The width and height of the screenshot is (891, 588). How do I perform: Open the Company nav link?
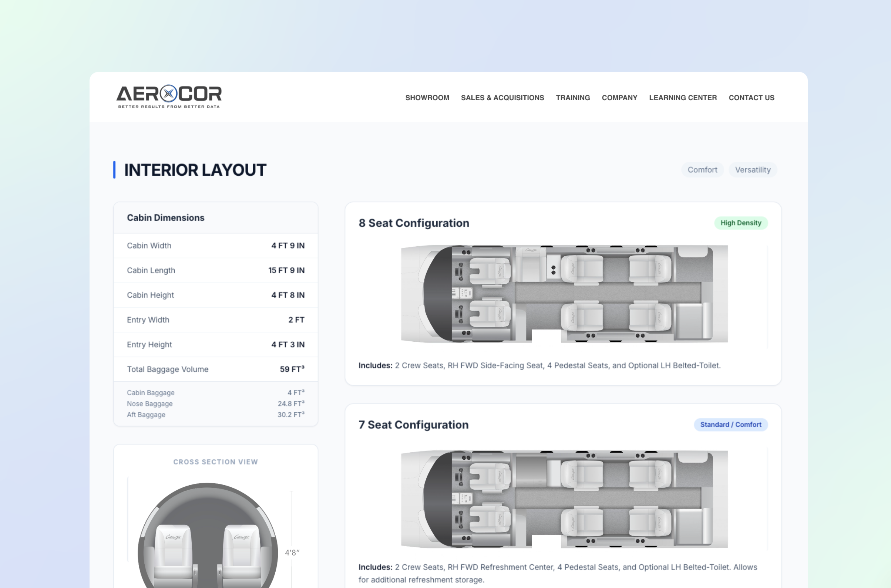(x=619, y=98)
